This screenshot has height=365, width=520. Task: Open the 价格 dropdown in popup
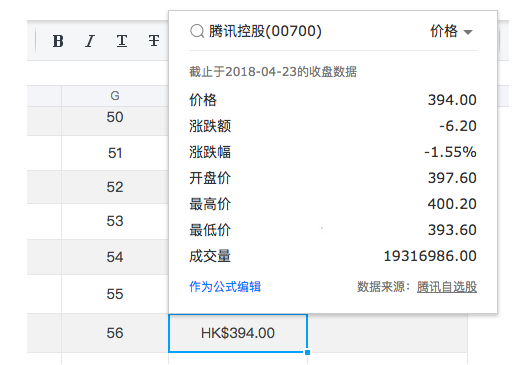pos(452,31)
